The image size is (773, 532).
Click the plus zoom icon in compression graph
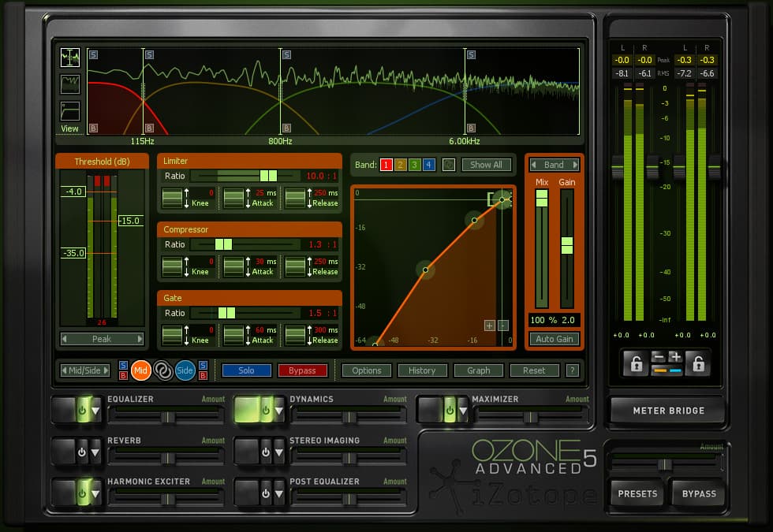click(489, 326)
